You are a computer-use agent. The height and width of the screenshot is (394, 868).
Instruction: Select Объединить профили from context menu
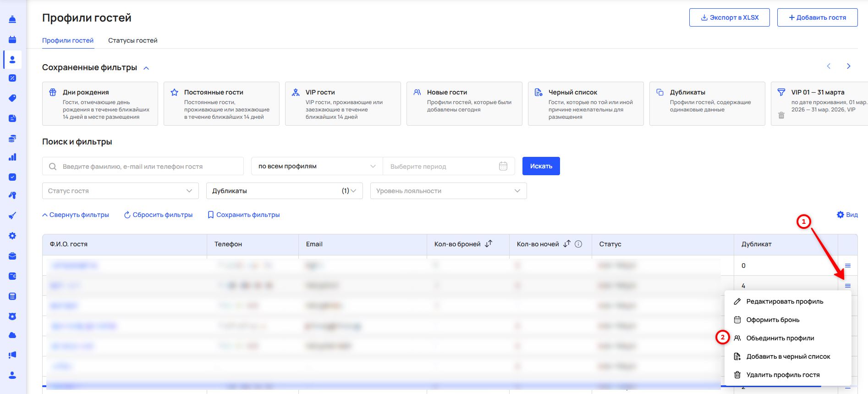click(780, 338)
